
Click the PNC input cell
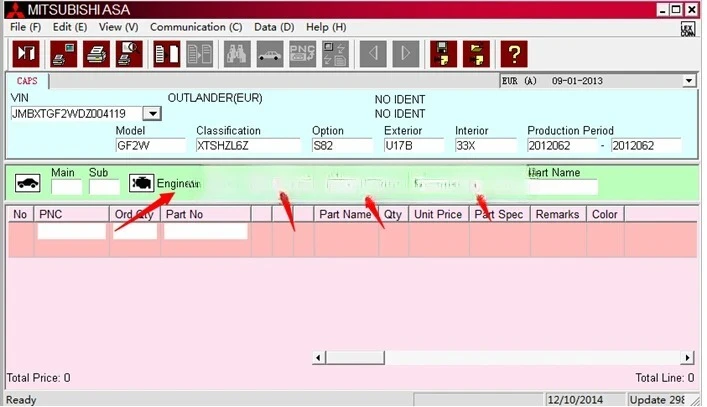[x=72, y=232]
